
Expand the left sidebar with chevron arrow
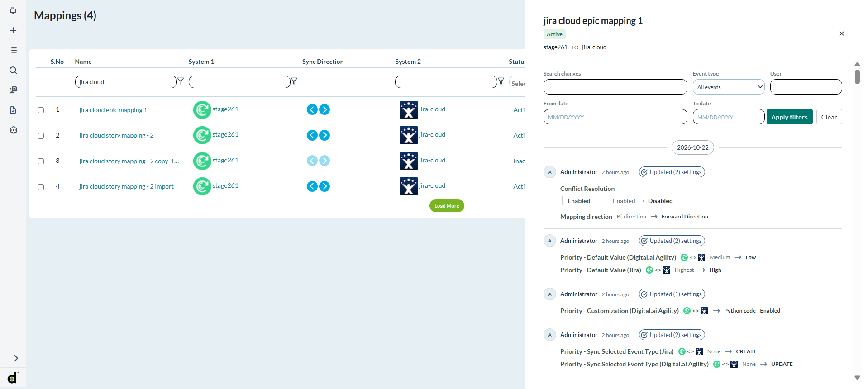(x=16, y=358)
